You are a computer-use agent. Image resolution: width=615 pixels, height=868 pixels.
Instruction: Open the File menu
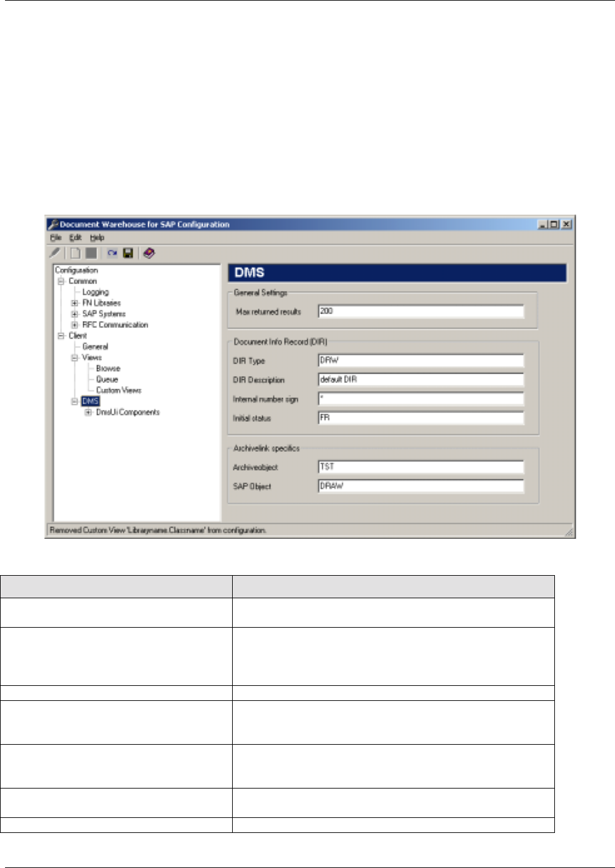[x=56, y=238]
